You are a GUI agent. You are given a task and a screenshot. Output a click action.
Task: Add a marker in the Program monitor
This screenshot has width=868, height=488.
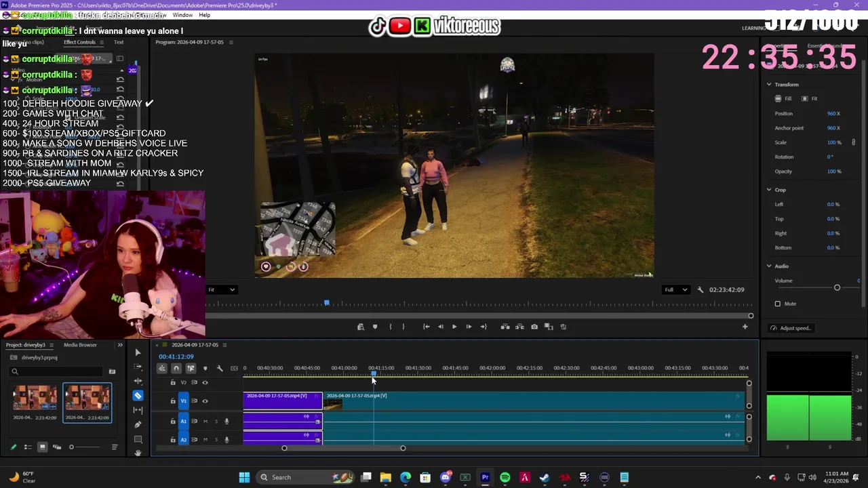coord(375,327)
